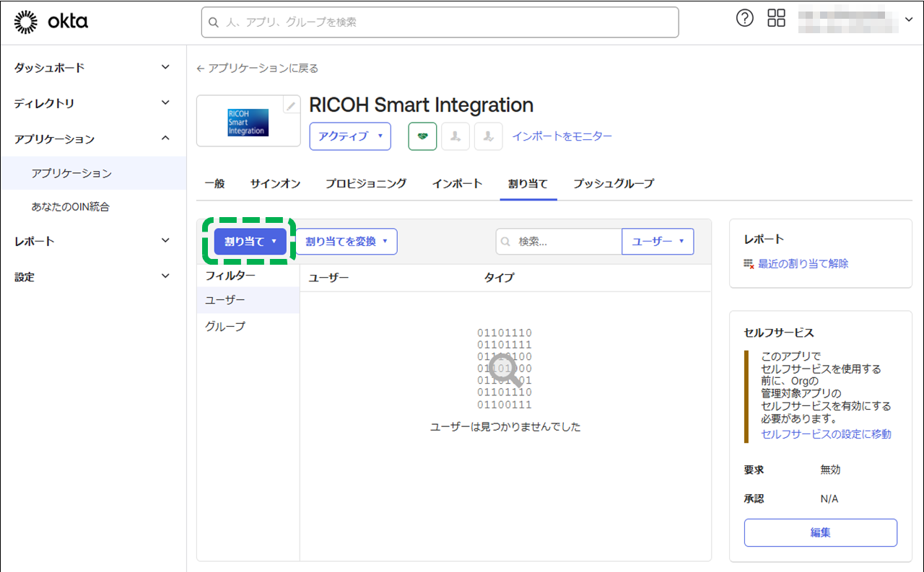
Task: Focus the top search field for people, apps, groups
Action: pos(440,22)
